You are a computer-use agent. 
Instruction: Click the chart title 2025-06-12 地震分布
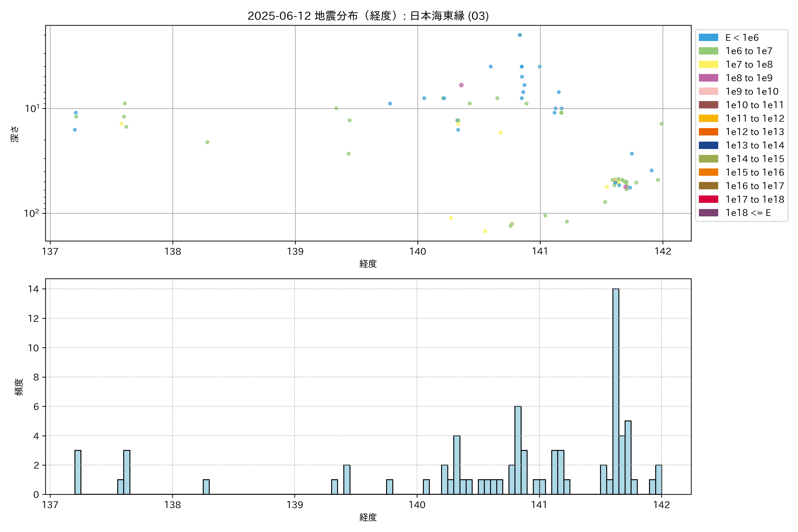pos(368,16)
